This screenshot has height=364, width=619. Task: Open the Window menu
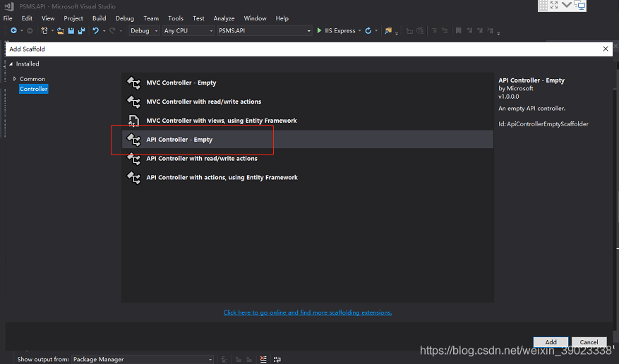point(255,18)
